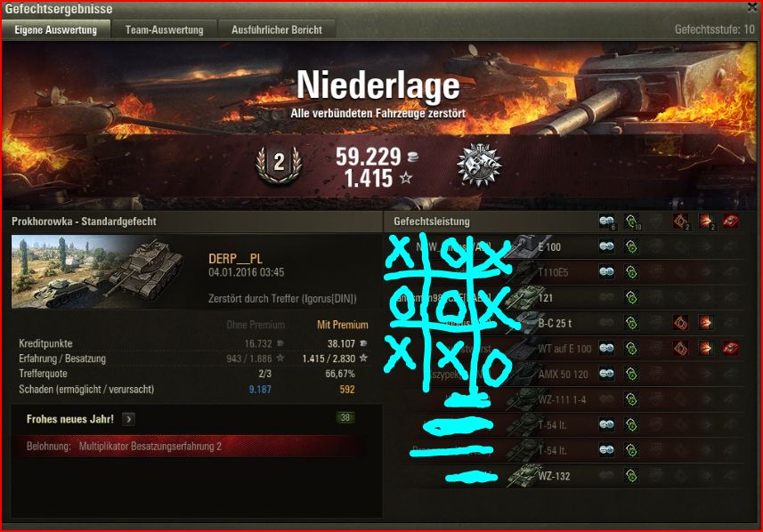Click the red destroyed-tank icon for WT auf E 100

click(730, 348)
